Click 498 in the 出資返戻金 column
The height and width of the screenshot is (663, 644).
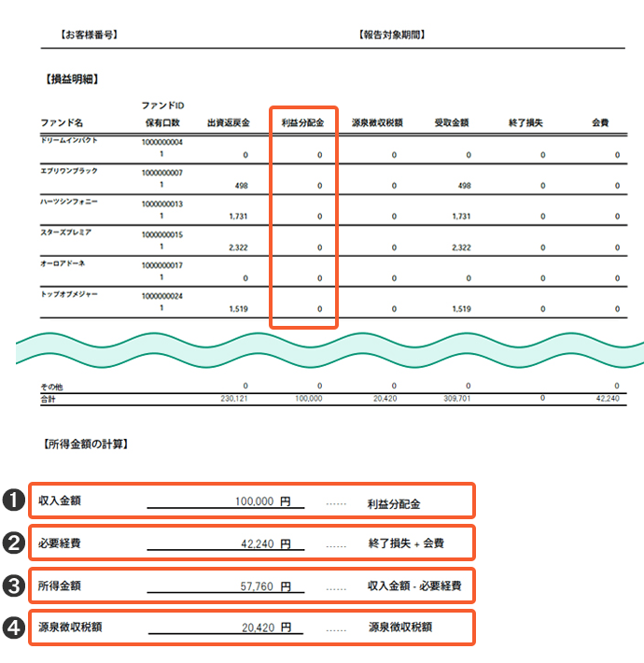242,186
